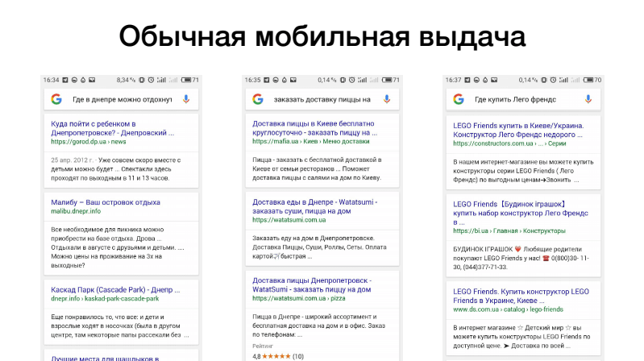Viewport: 644px width, 361px height.
Task: Click the '16:35' clock in the middle phone
Action: [x=252, y=80]
